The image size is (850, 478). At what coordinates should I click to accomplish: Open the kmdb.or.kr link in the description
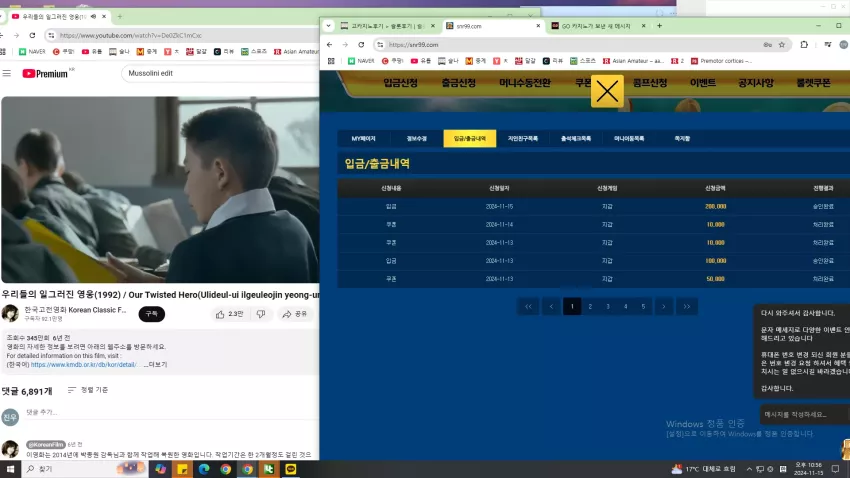coord(83,365)
